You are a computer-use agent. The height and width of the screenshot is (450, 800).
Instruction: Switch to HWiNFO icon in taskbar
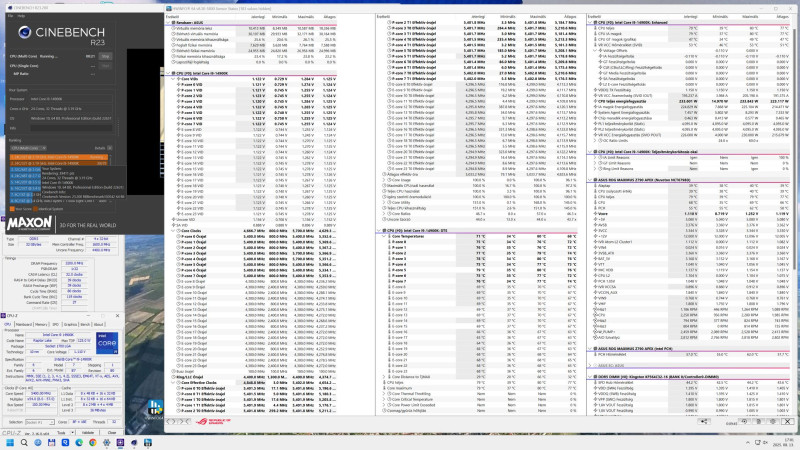148,443
